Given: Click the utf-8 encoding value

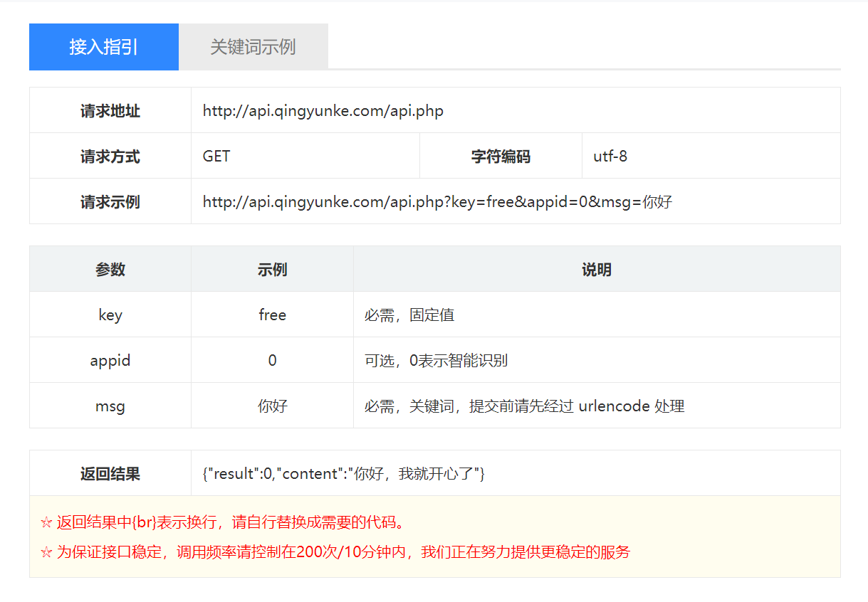Looking at the screenshot, I should (x=610, y=157).
